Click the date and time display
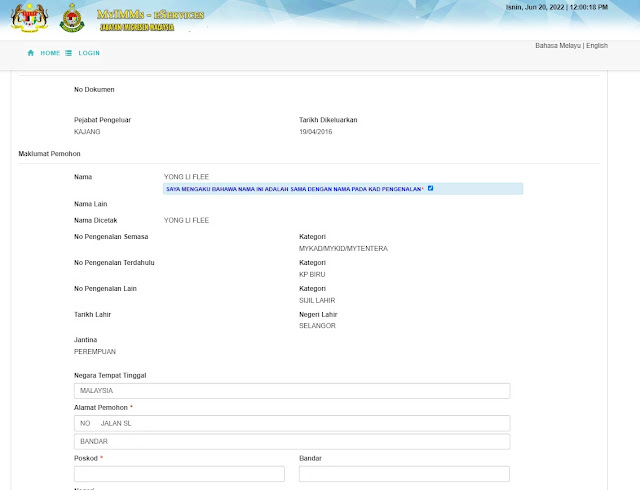640x490 pixels. click(557, 7)
